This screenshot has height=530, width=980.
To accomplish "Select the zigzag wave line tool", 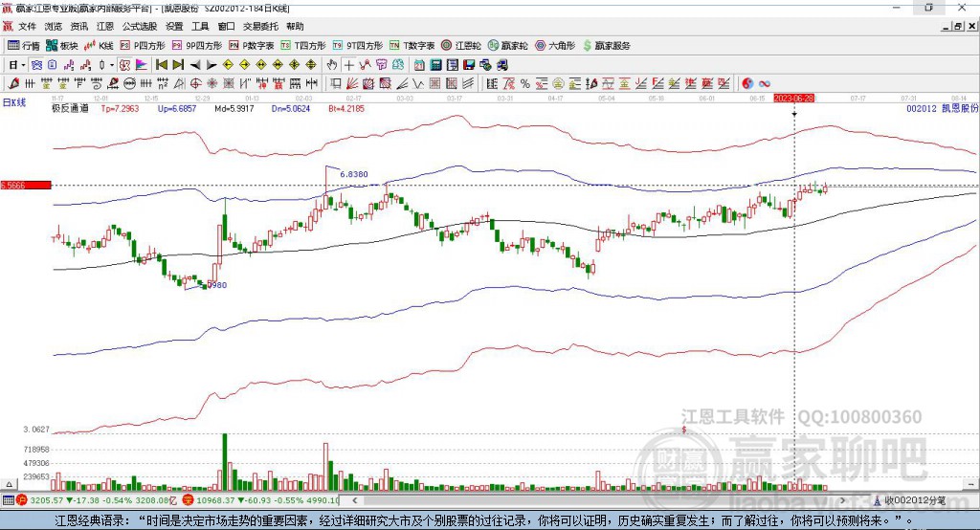I will pos(417,83).
